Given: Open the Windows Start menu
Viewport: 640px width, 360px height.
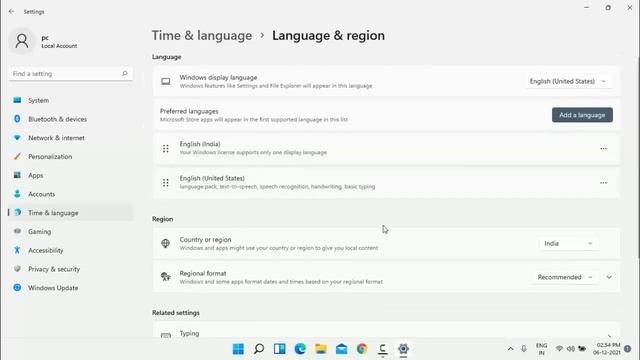Looking at the screenshot, I should coord(238,349).
